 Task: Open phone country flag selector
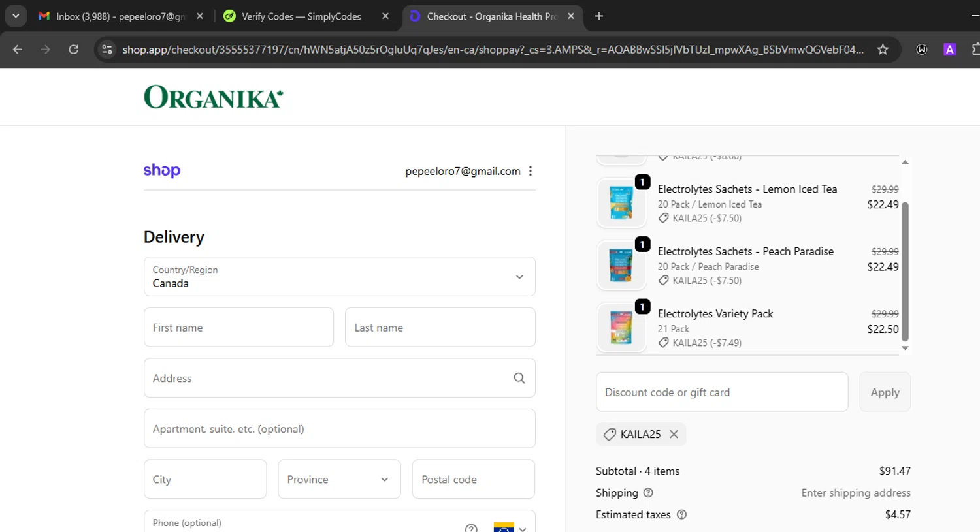point(510,527)
